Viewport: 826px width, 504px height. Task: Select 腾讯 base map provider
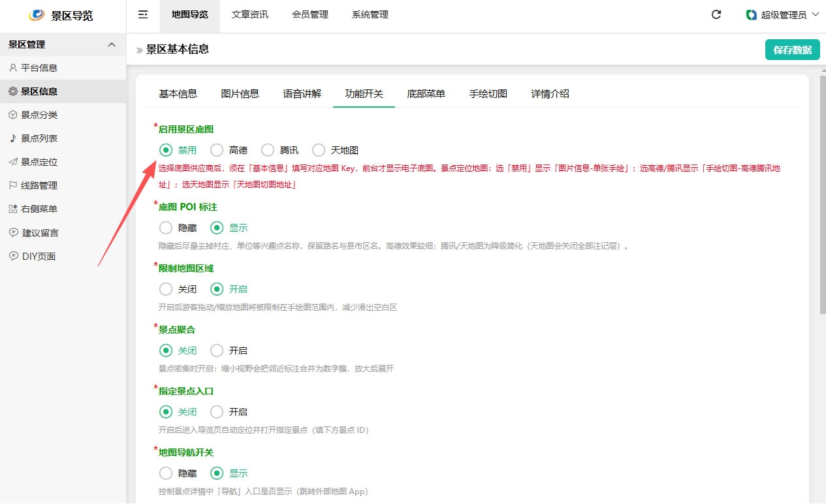(268, 150)
